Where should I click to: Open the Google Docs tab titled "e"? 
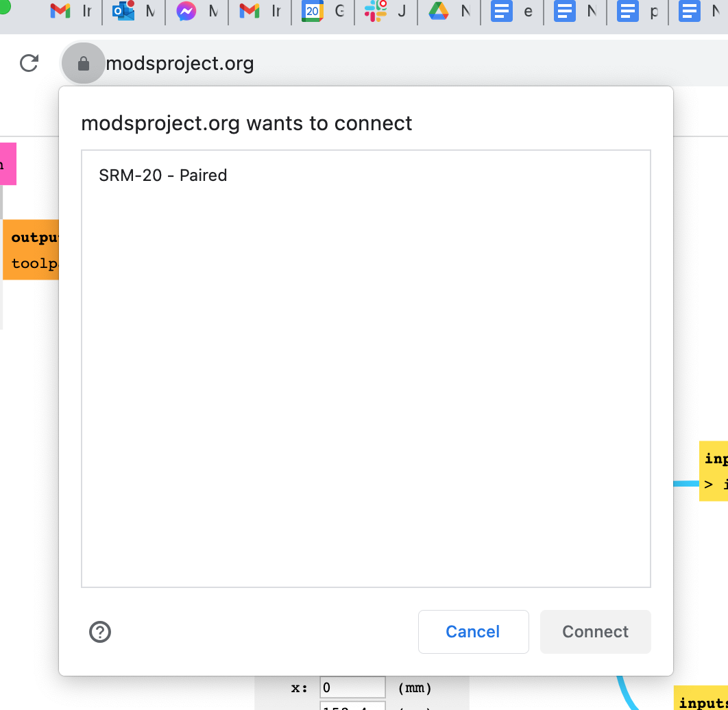513,11
